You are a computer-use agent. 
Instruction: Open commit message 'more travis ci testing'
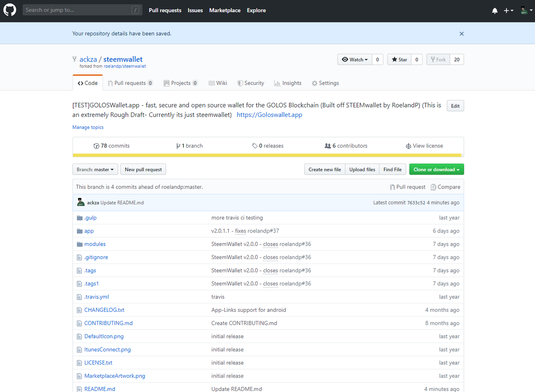(x=237, y=218)
